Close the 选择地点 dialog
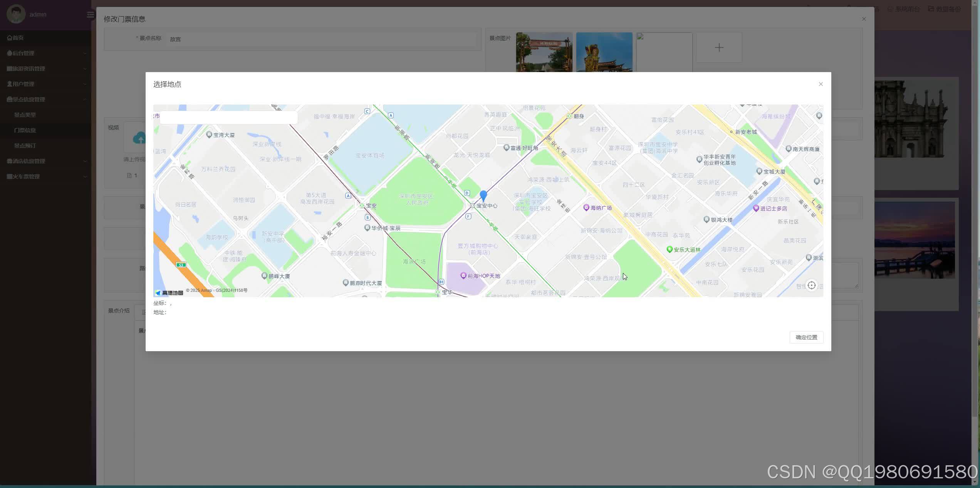The width and height of the screenshot is (980, 488). [x=821, y=84]
